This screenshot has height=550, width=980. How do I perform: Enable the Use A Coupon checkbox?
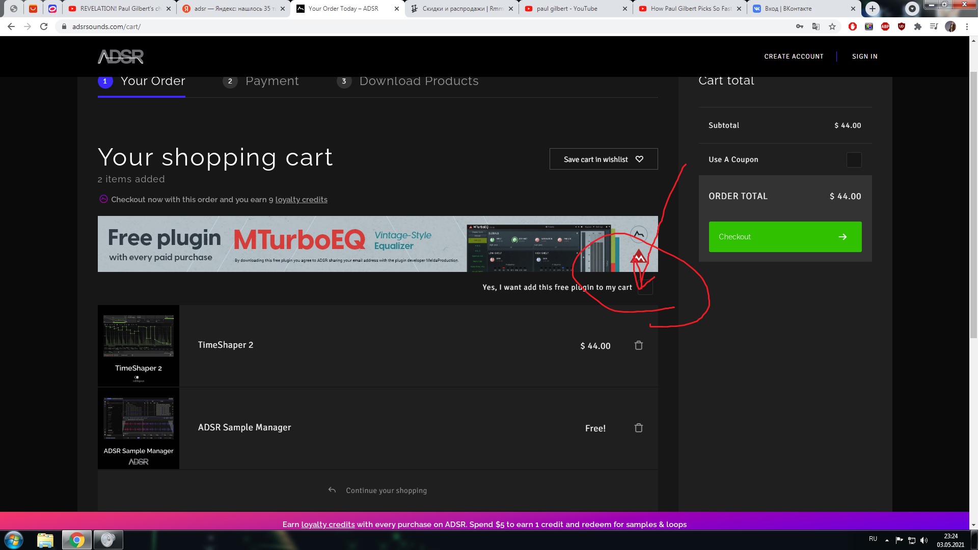click(855, 160)
